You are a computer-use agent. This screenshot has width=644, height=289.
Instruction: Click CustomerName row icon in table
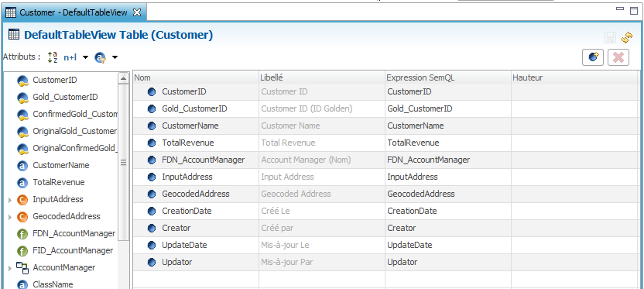pos(152,126)
